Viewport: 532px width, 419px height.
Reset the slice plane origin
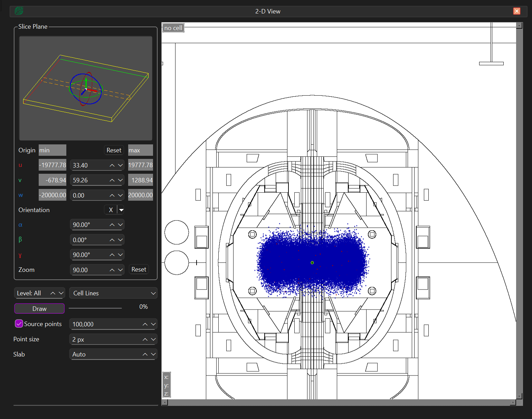(x=114, y=150)
